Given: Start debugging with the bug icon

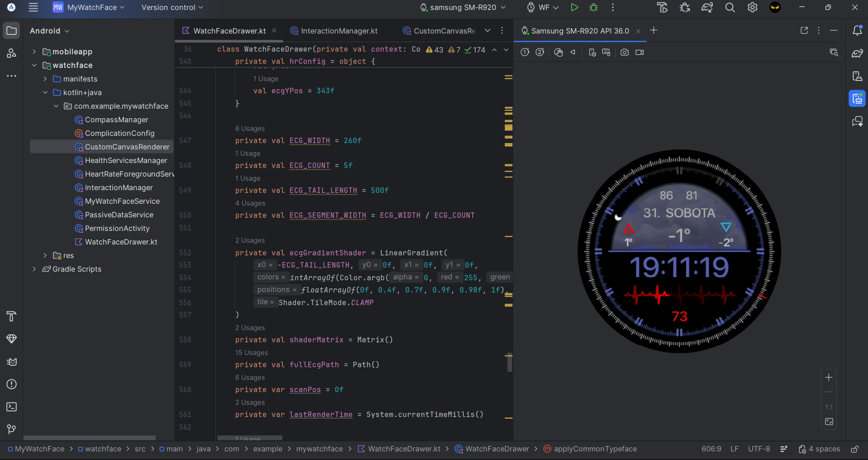Looking at the screenshot, I should 593,7.
